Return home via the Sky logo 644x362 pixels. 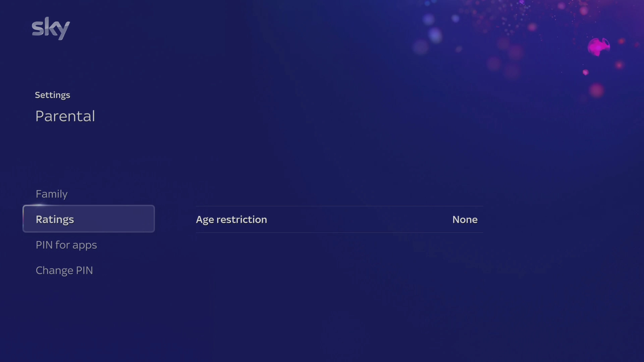(51, 28)
